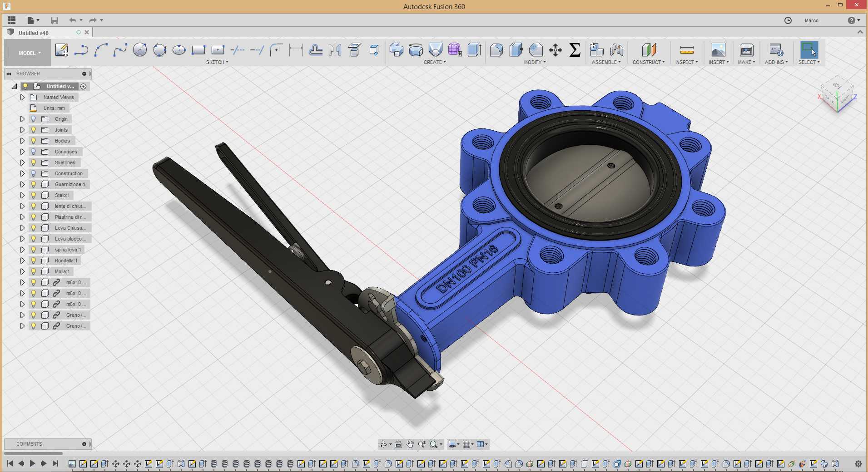The width and height of the screenshot is (868, 472).
Task: Toggle visibility of Guarnizione:1 component
Action: pyautogui.click(x=33, y=184)
